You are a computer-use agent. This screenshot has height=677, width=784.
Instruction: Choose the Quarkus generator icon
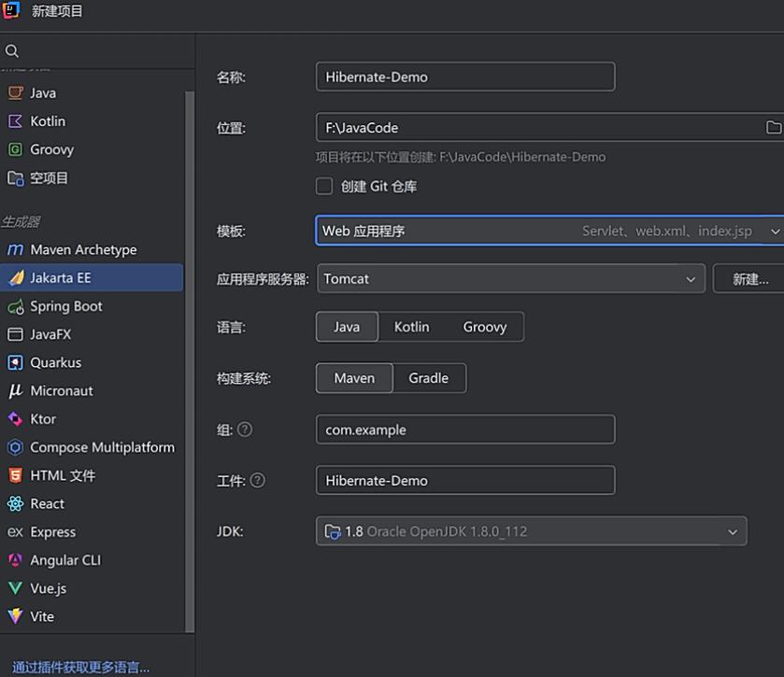point(16,362)
